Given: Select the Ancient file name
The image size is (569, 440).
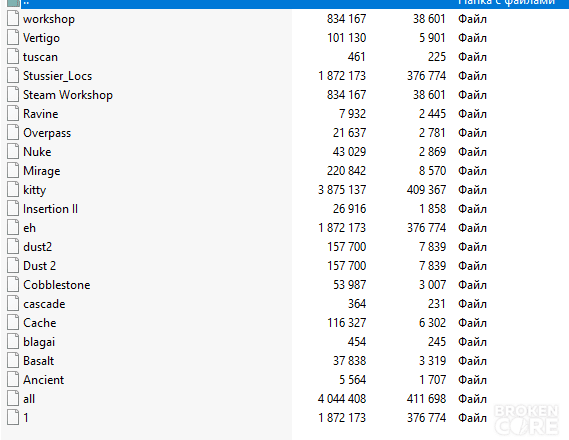Looking at the screenshot, I should (44, 380).
